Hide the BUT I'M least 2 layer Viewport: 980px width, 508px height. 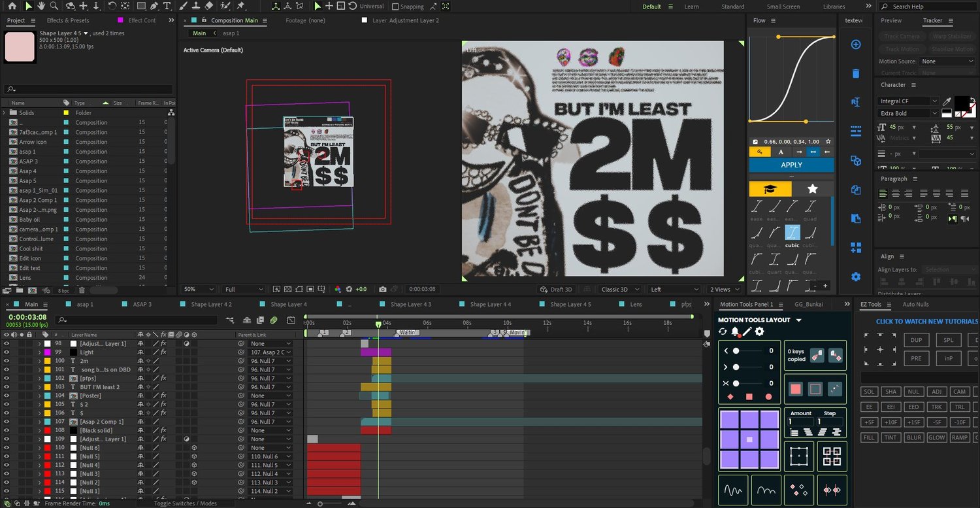(x=7, y=387)
